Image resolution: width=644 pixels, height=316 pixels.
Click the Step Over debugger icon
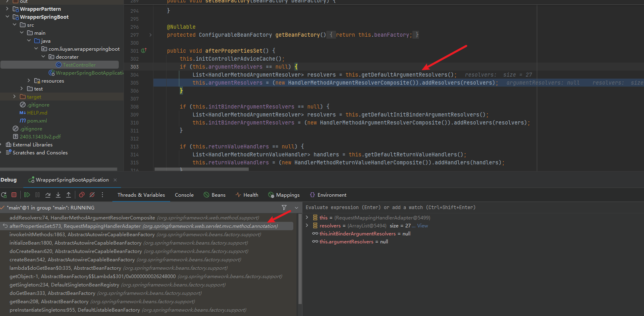(x=48, y=195)
